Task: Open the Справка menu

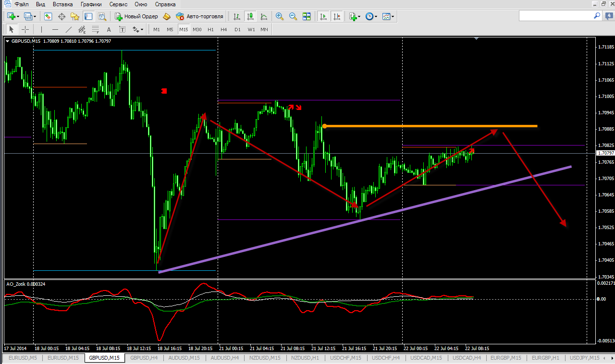Action: coord(166,4)
